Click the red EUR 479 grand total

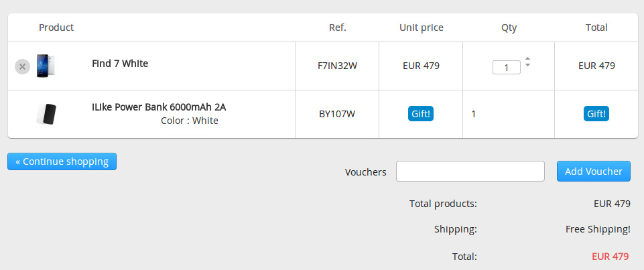click(610, 256)
